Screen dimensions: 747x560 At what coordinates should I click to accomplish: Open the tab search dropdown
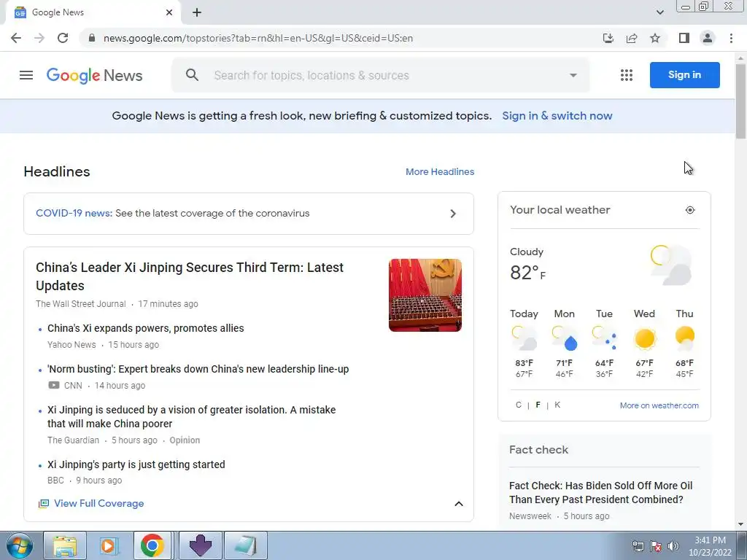[x=659, y=12]
